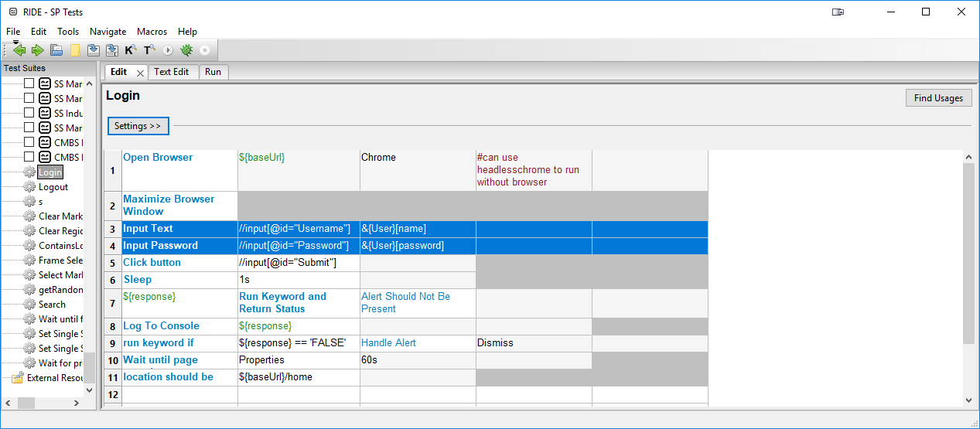Check the topmost SS Mar test checkbox
Viewport: 980px width, 429px height.
click(29, 83)
